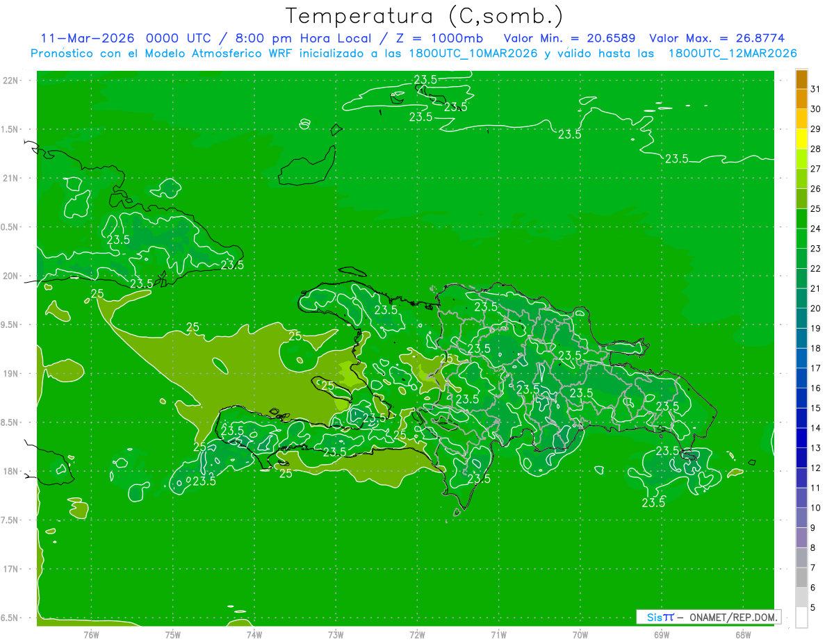
Task: Click the '0000 UTC' time text
Action: (178, 38)
